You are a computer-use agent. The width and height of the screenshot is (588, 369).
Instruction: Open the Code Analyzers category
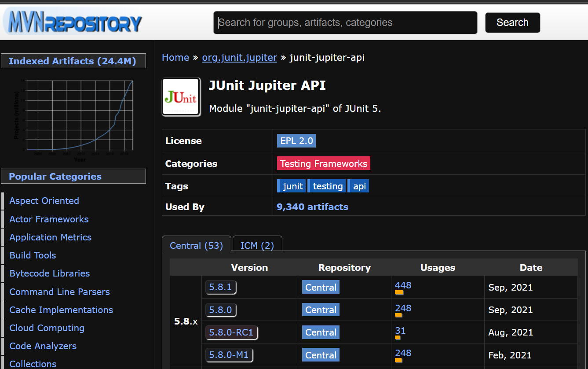43,346
